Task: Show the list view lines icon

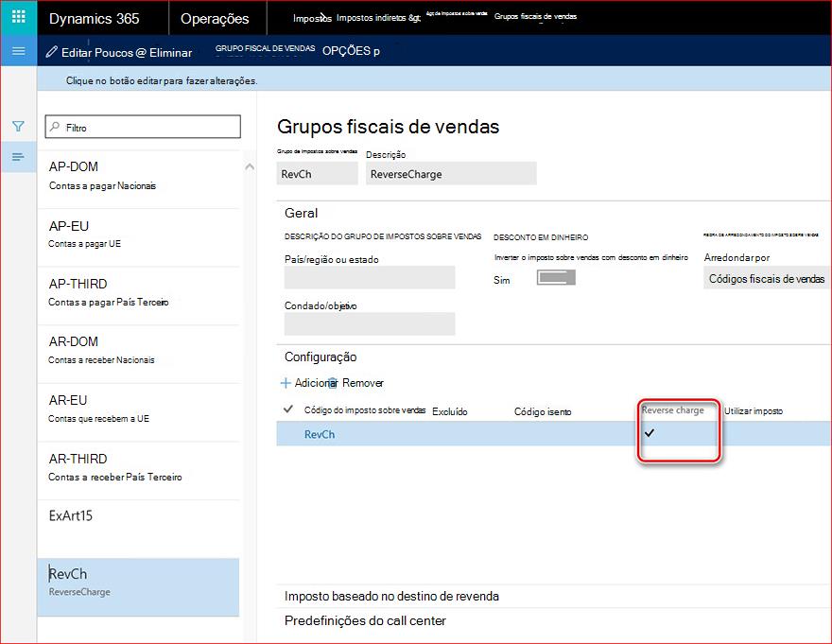Action: [x=18, y=157]
